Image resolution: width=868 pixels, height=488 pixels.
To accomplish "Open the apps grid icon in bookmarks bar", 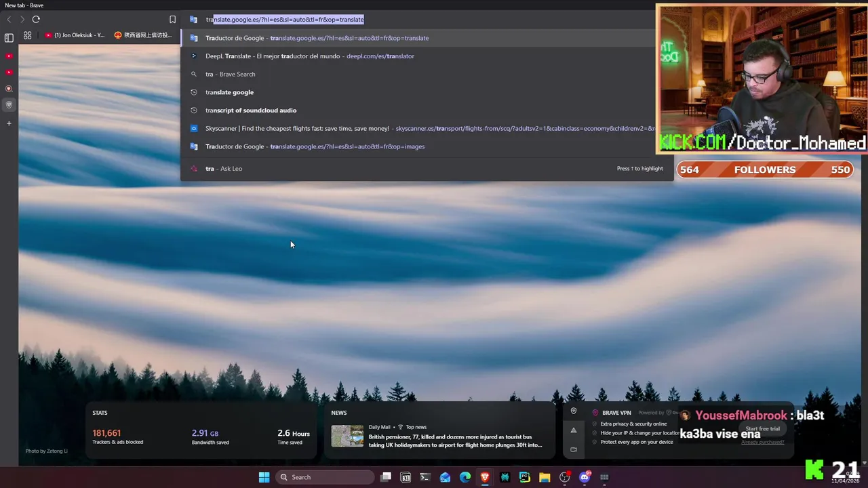I will coord(27,35).
